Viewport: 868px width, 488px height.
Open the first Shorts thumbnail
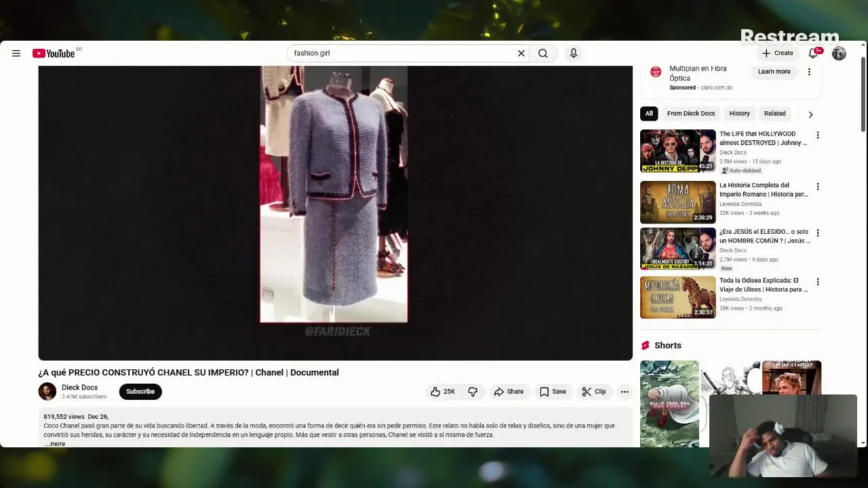(x=669, y=404)
